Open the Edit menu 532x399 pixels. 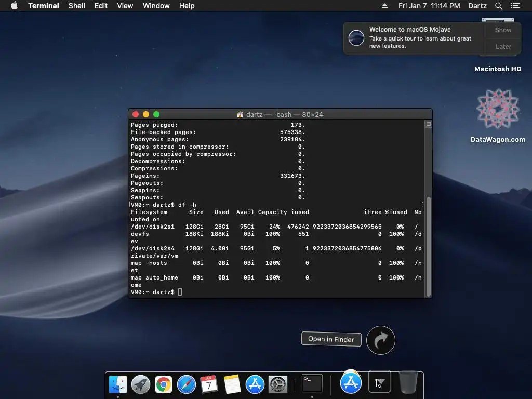click(x=101, y=6)
